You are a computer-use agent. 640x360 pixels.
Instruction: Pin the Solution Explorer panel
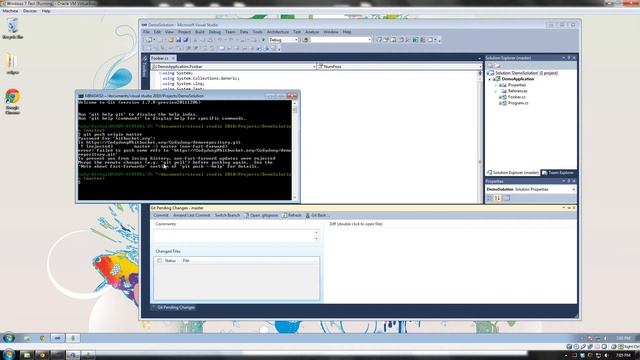pyautogui.click(x=569, y=58)
